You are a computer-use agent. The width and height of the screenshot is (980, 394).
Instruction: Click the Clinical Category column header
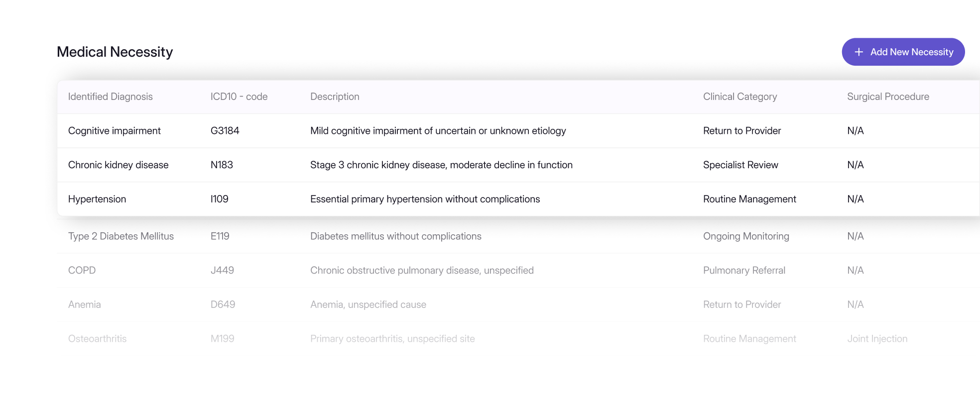[740, 97]
